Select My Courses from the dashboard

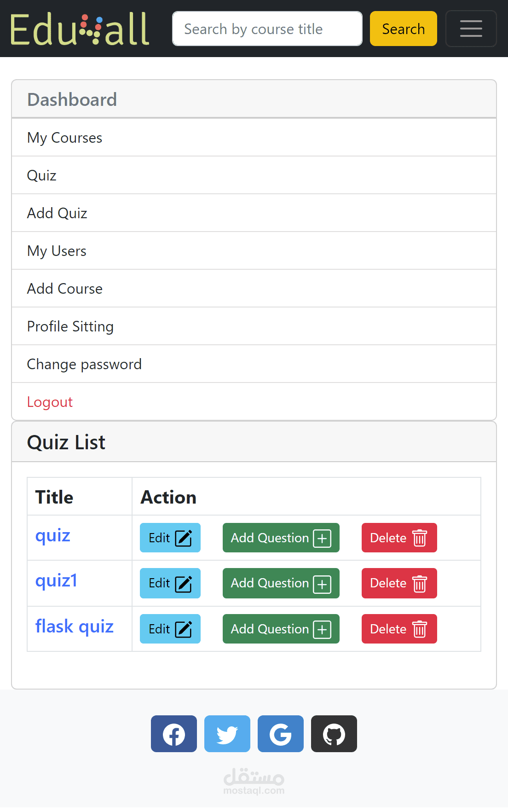click(64, 137)
